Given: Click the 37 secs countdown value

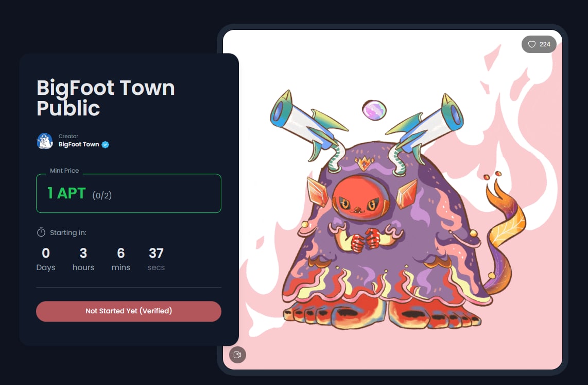Looking at the screenshot, I should pyautogui.click(x=156, y=259).
